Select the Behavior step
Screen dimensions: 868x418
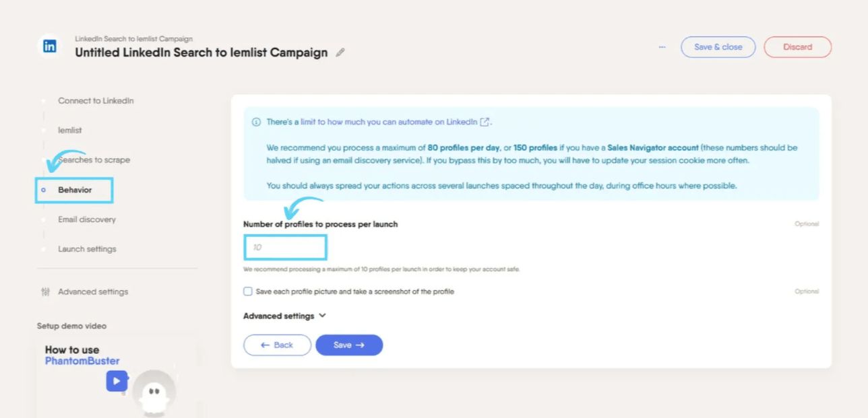pos(75,190)
